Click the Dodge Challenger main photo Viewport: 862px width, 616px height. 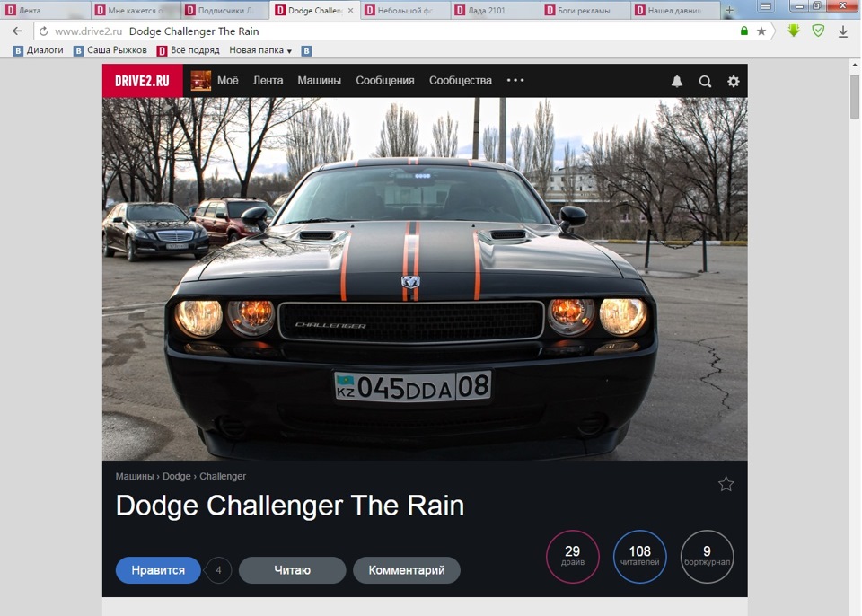[x=425, y=279]
